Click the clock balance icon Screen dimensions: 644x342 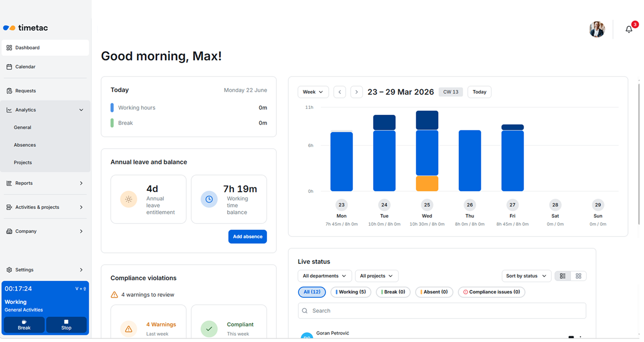209,199
